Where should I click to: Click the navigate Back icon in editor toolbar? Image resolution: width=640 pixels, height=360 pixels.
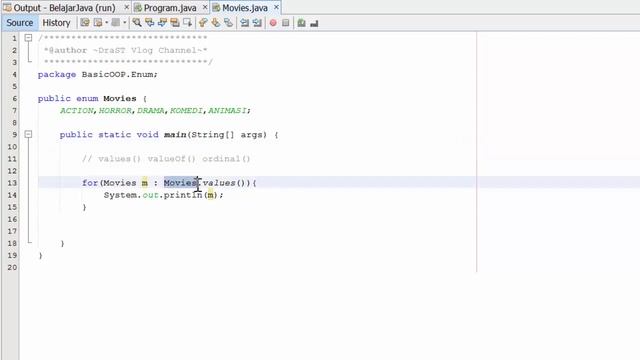tap(98, 23)
